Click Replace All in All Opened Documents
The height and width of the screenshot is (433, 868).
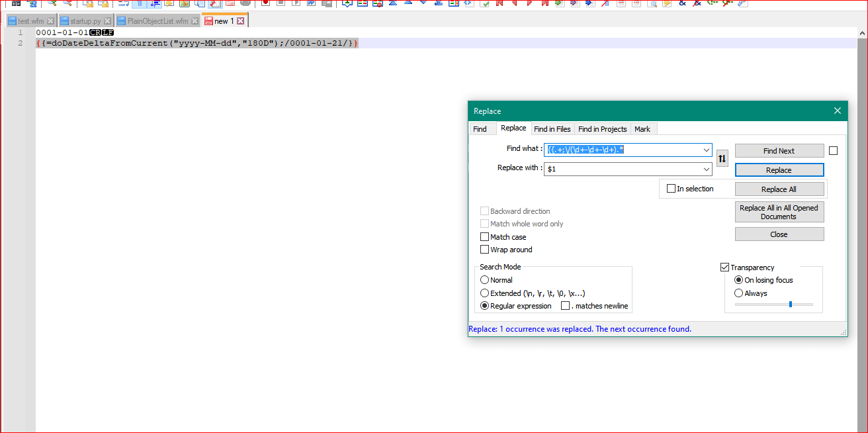779,212
